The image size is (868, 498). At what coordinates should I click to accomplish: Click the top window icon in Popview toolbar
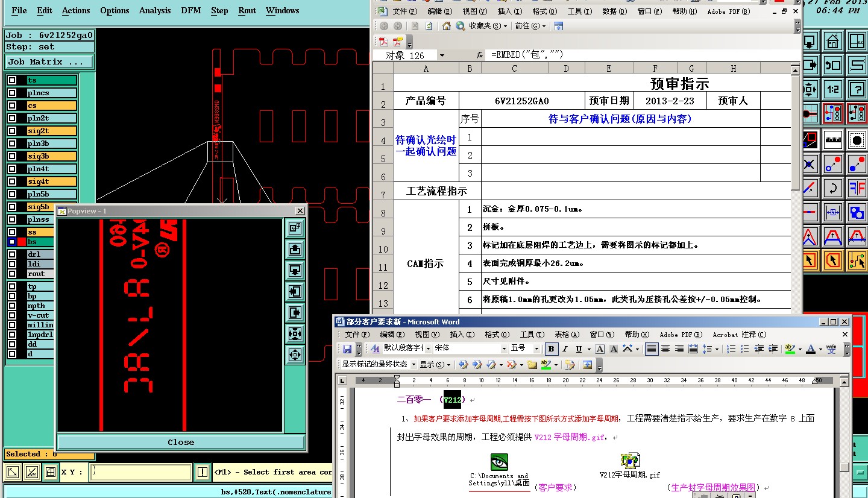click(x=295, y=227)
